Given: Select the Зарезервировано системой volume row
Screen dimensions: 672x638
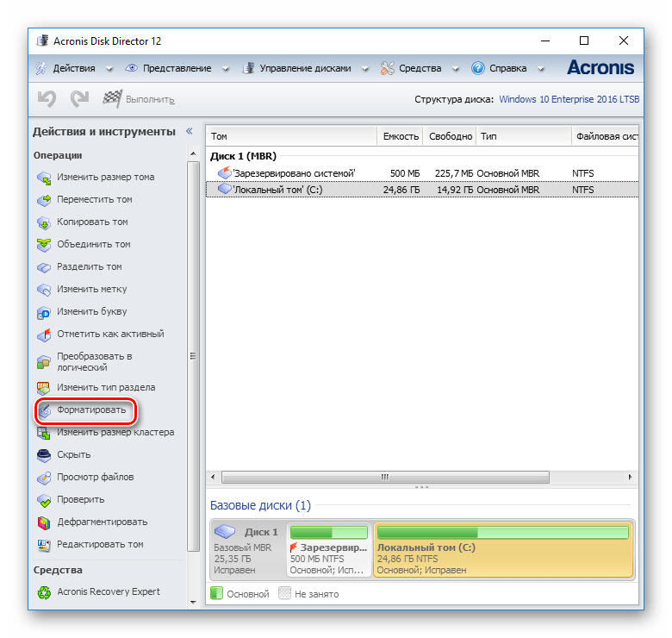Looking at the screenshot, I should [x=422, y=173].
